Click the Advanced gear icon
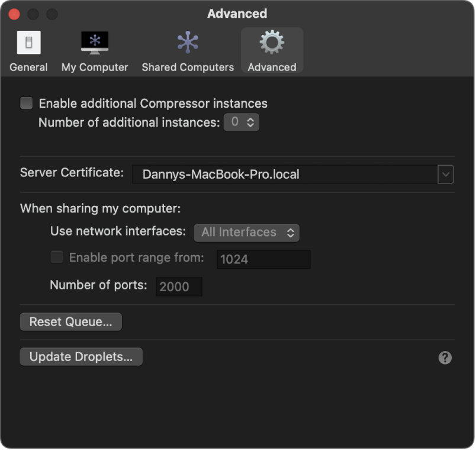The height and width of the screenshot is (451, 476). click(272, 41)
